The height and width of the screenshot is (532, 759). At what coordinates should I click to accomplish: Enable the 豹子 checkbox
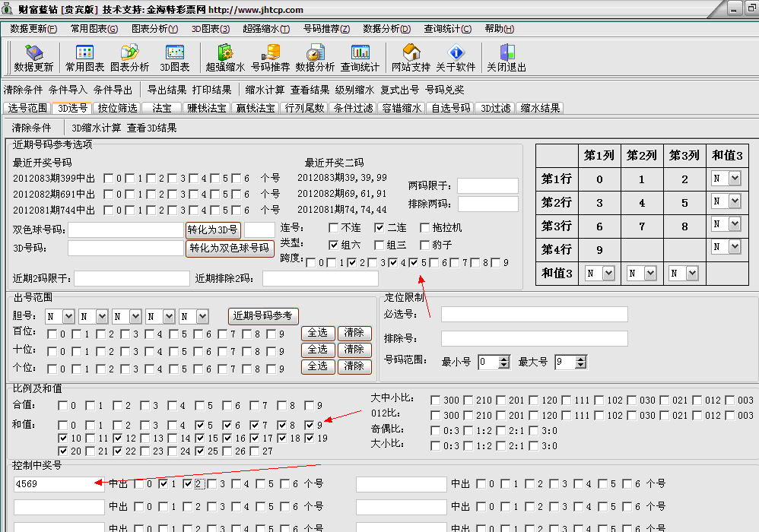coord(425,245)
